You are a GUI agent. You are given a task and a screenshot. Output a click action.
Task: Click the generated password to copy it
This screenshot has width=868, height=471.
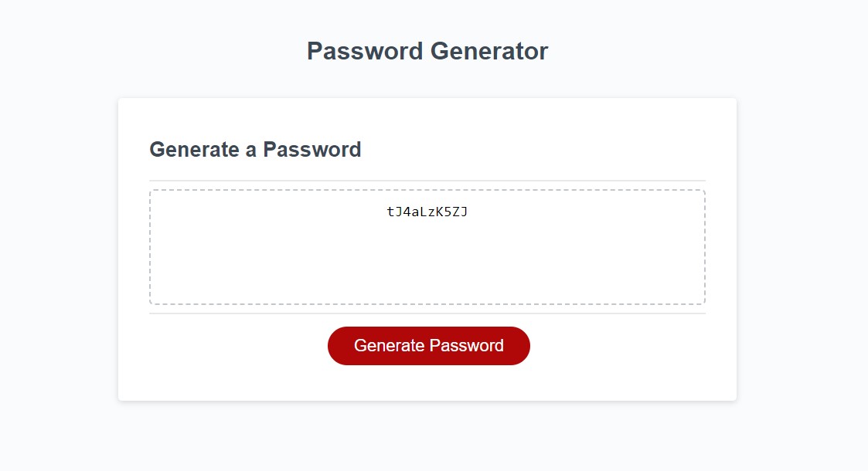coord(428,210)
